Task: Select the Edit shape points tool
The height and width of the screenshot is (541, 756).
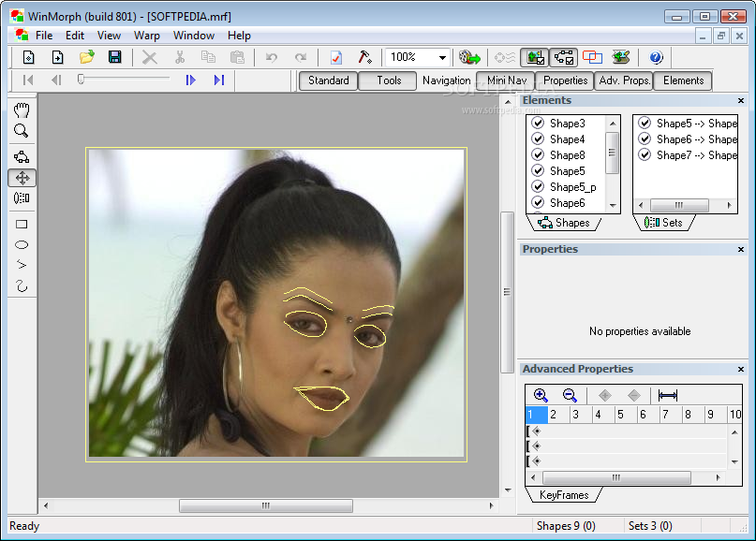Action: click(22, 157)
